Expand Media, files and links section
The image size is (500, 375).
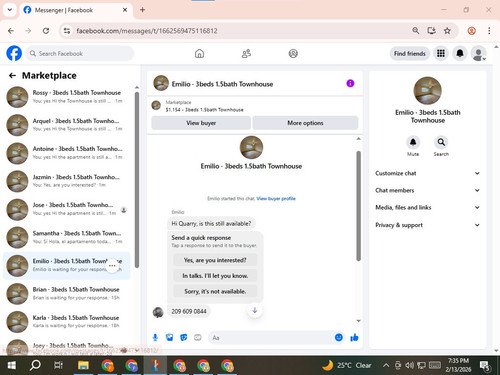pyautogui.click(x=428, y=207)
